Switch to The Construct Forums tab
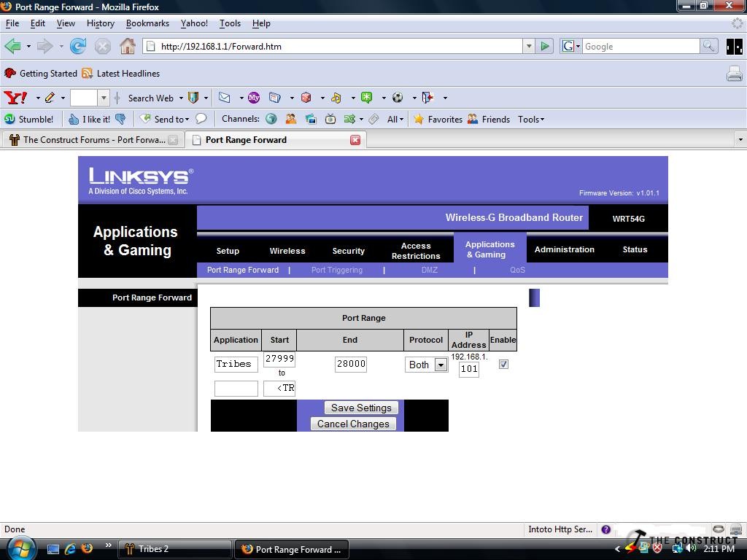 click(x=93, y=140)
